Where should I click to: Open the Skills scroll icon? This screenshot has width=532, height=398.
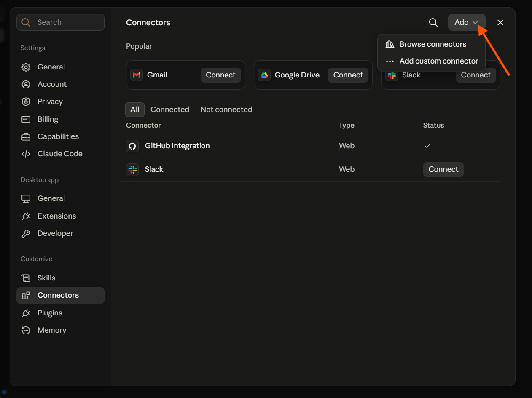point(26,278)
